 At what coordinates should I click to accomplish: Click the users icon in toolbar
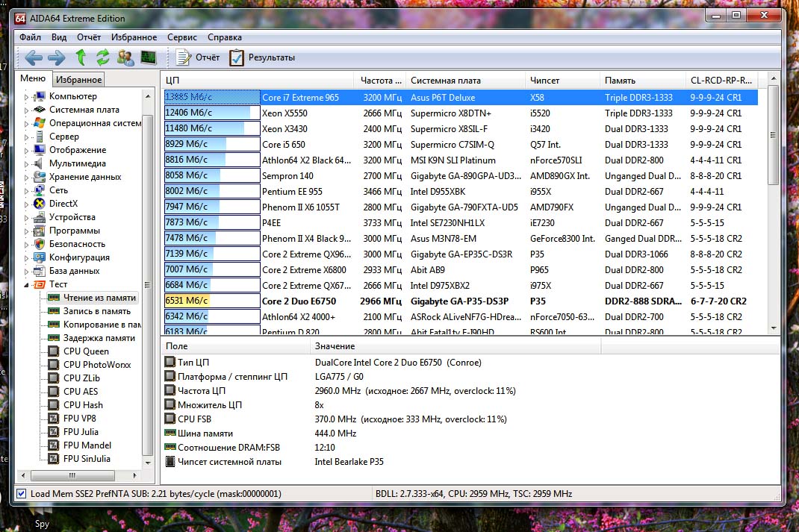[125, 57]
